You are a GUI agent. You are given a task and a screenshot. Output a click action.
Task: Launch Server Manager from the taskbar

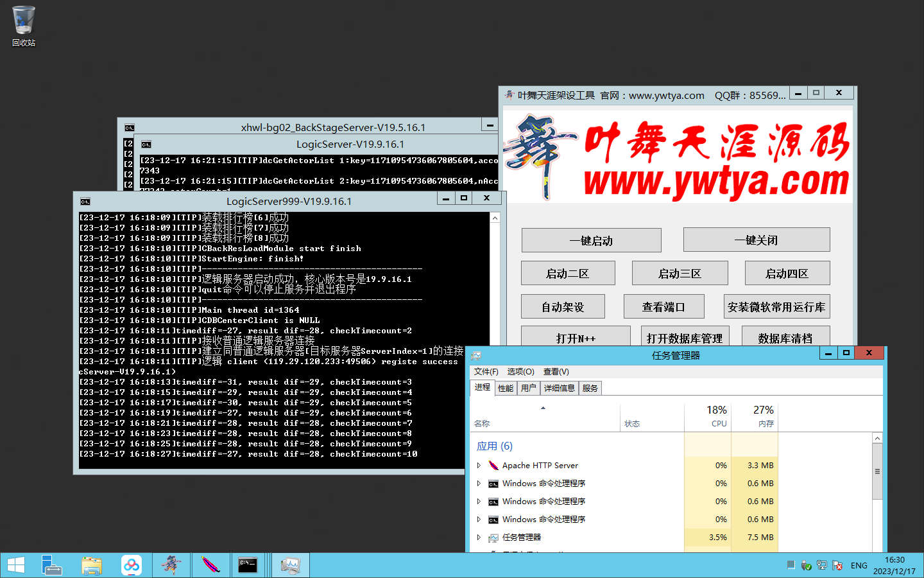pyautogui.click(x=51, y=565)
